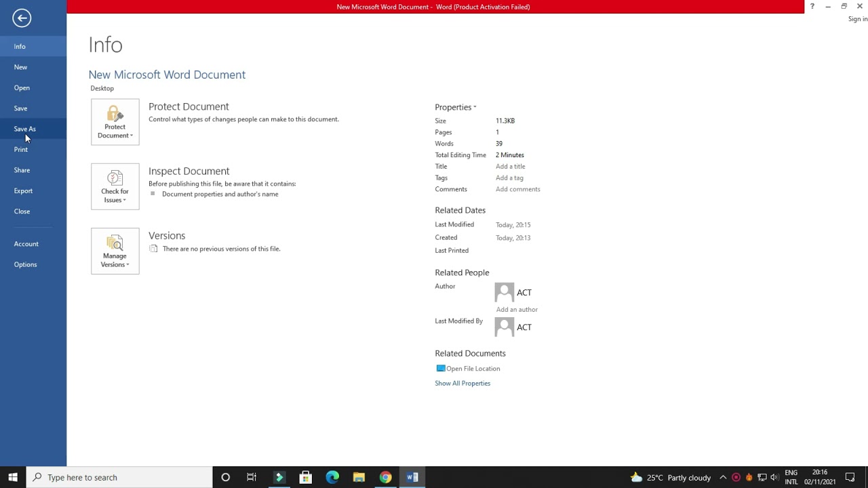Click the Open File Location link

468,369
